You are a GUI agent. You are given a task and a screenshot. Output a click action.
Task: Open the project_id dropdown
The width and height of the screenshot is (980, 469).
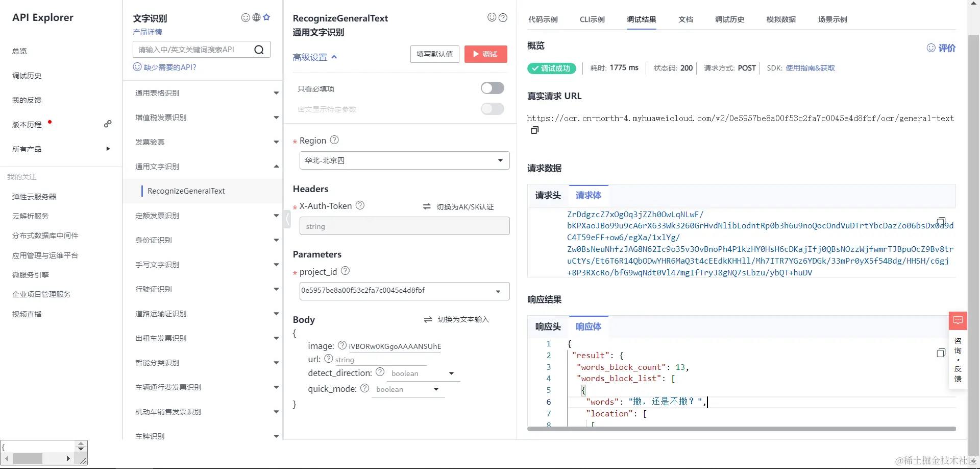click(x=404, y=291)
